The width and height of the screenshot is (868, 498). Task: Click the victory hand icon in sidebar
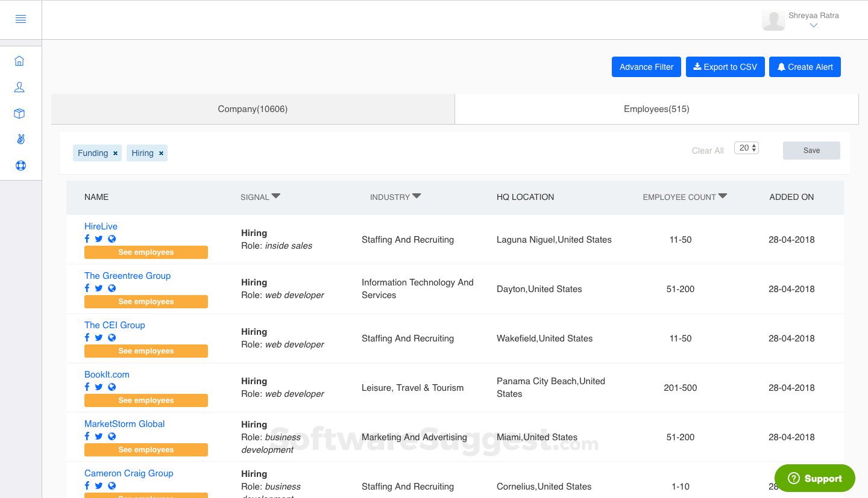pyautogui.click(x=20, y=139)
